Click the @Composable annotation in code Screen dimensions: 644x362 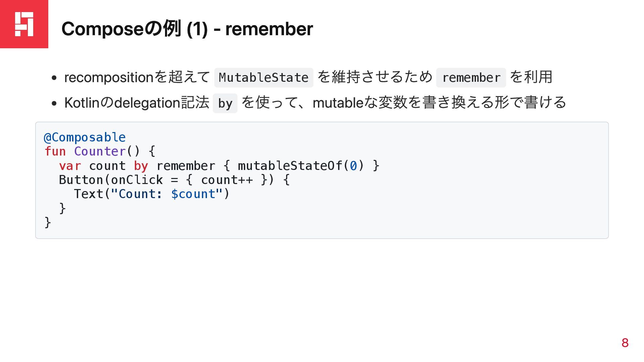pyautogui.click(x=85, y=137)
